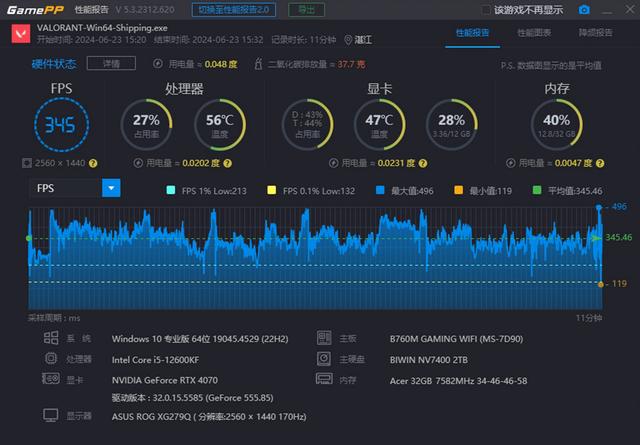Toggle the FPS 0.1% Low legend series

pyautogui.click(x=311, y=191)
